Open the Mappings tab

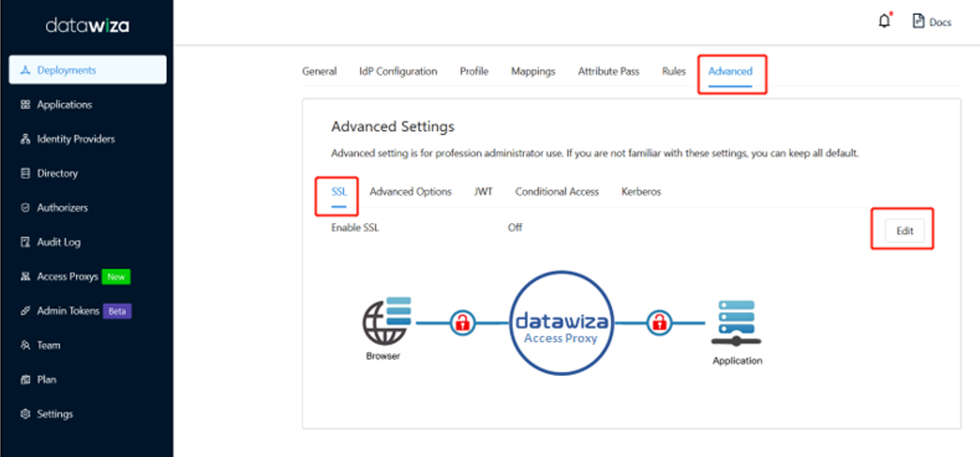[533, 71]
